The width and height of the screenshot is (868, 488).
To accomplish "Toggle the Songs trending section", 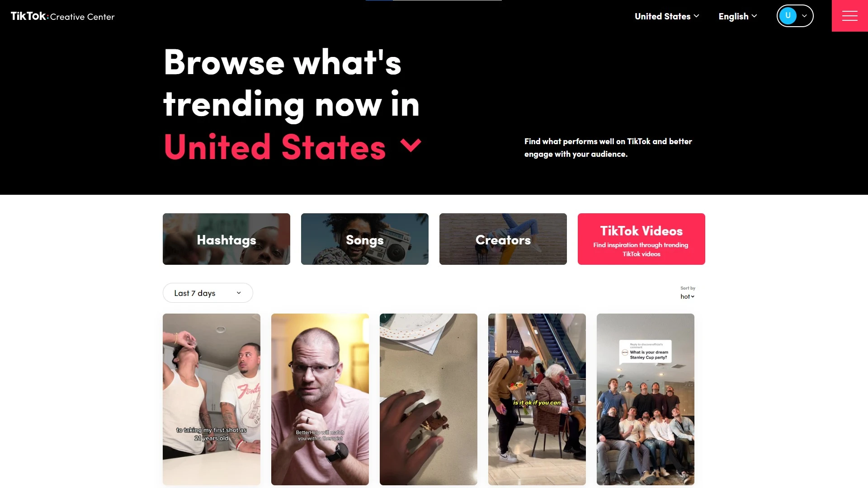I will [364, 239].
